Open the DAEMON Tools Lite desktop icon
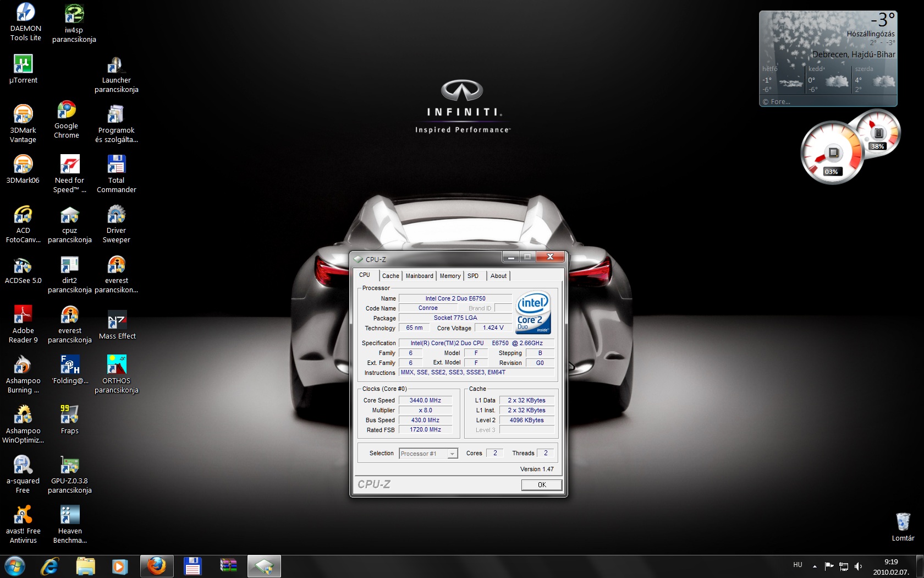The width and height of the screenshot is (924, 578). click(x=25, y=22)
